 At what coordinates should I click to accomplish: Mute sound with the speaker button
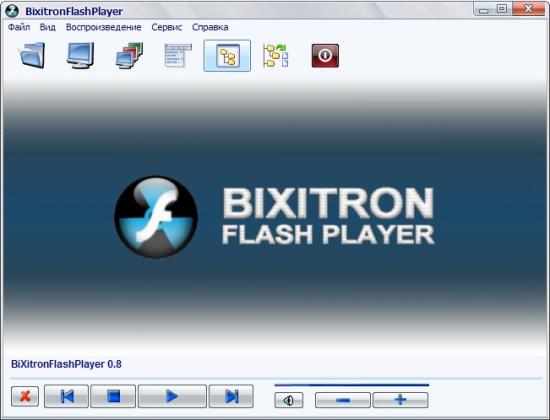(x=289, y=400)
